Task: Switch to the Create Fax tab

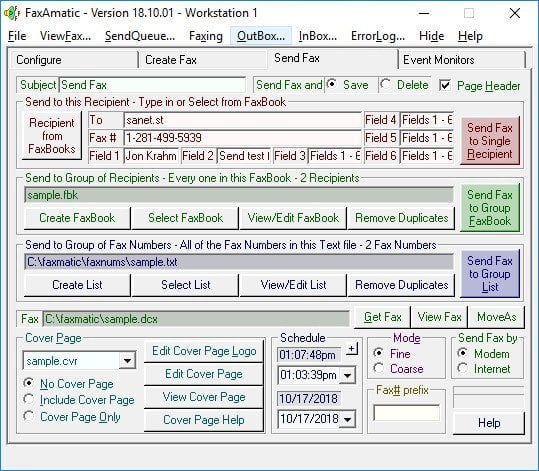Action: [203, 60]
